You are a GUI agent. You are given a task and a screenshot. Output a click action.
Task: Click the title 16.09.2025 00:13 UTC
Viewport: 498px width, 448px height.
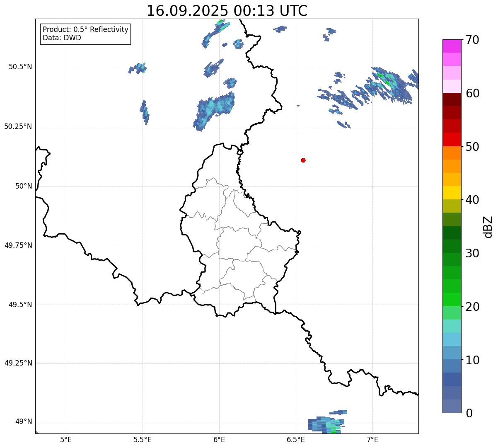coord(227,11)
